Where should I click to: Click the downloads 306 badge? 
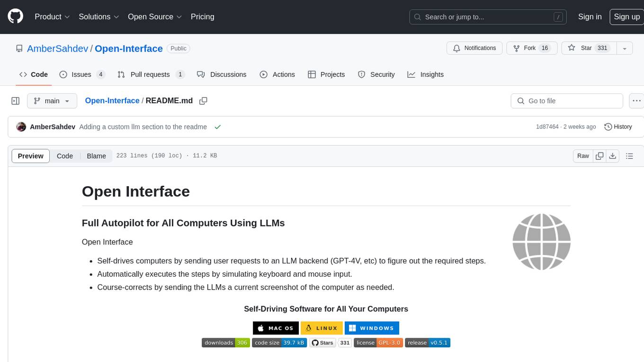pos(225,343)
